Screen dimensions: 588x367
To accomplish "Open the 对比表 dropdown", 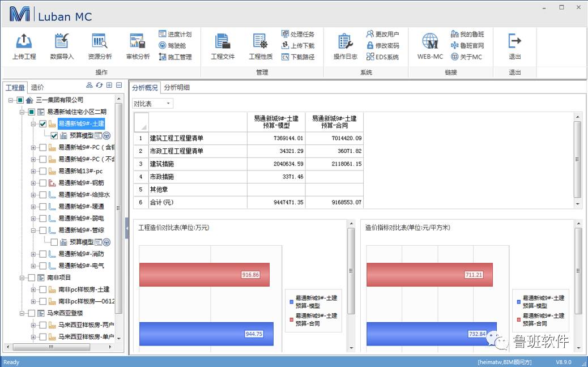I will coord(152,104).
